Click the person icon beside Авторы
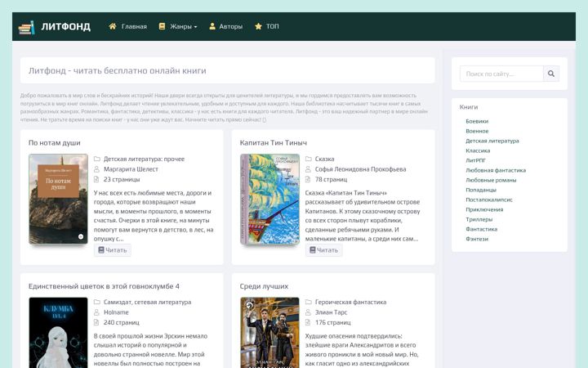Viewport: 588px width, 368px height. tap(212, 26)
